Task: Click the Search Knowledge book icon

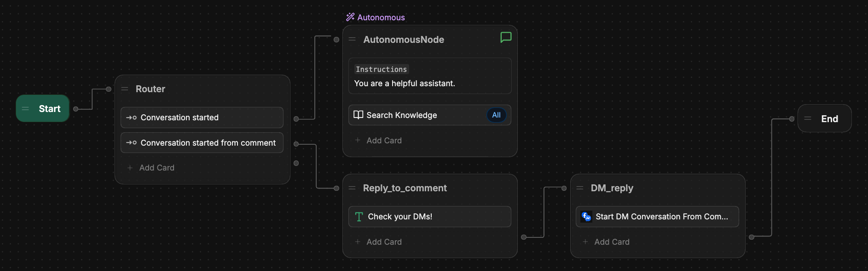Action: tap(358, 115)
